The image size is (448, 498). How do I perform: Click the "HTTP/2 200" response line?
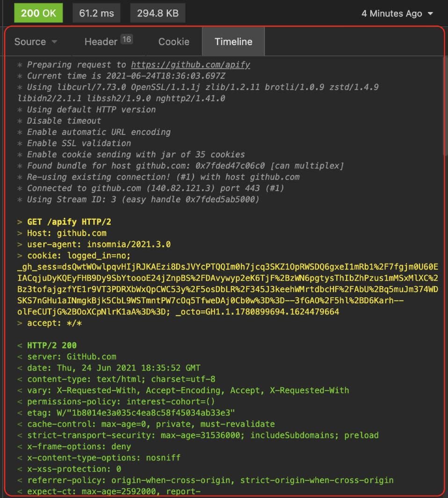[51, 345]
